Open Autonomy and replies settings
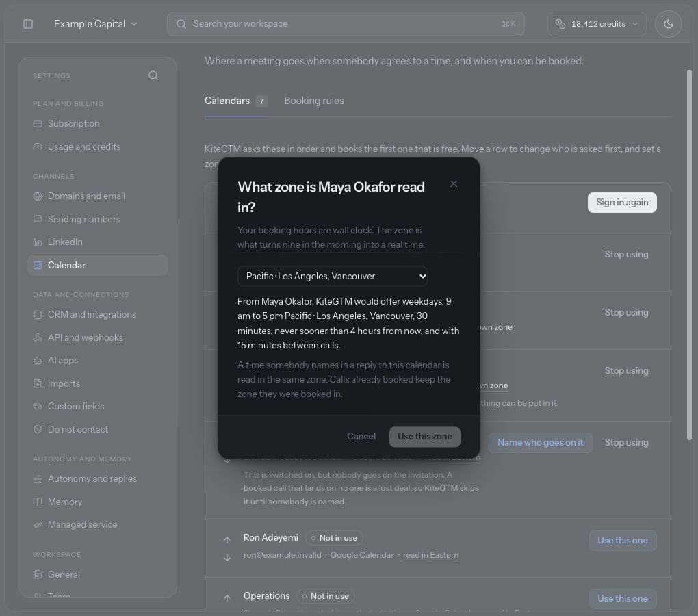Image resolution: width=698 pixels, height=616 pixels. tap(98, 479)
